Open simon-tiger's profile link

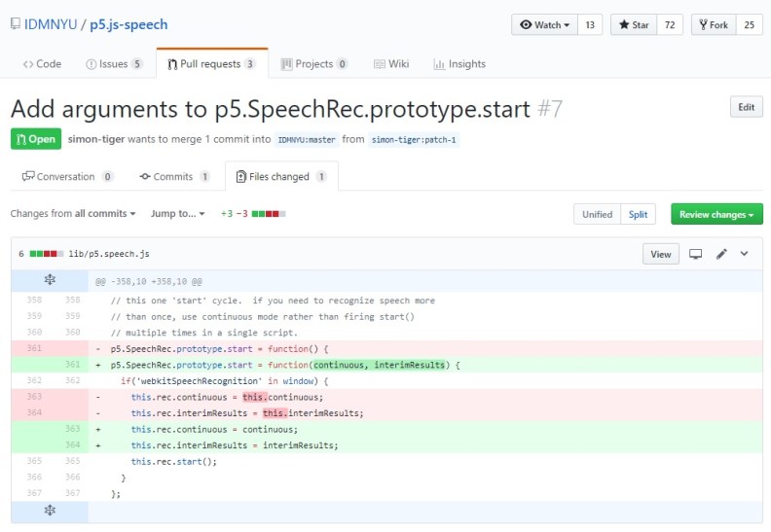pyautogui.click(x=95, y=139)
